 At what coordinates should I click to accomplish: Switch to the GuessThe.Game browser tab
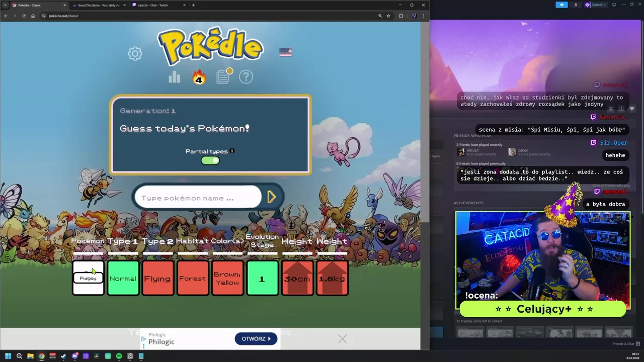[98, 5]
